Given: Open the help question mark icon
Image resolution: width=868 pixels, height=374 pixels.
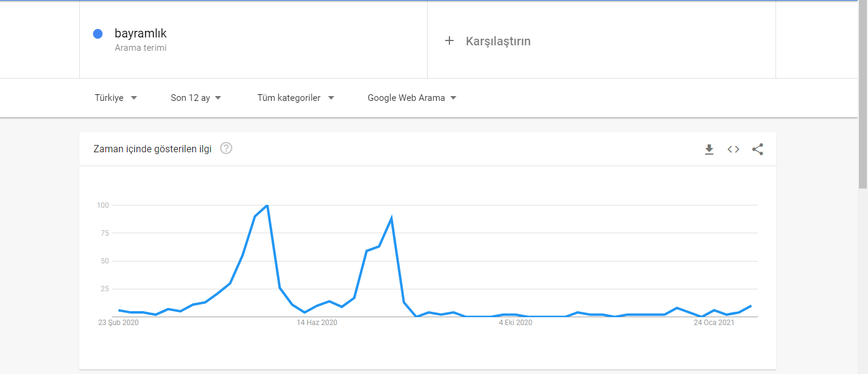Looking at the screenshot, I should (x=226, y=148).
